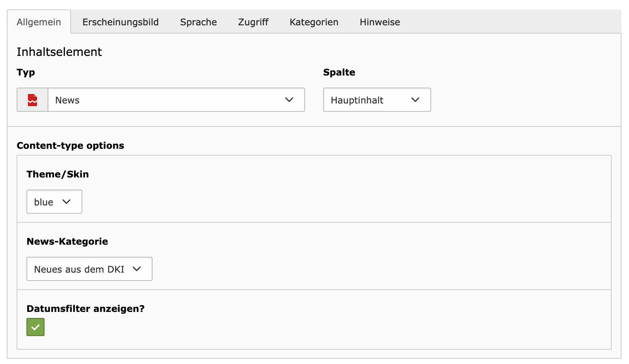Go to the Zugriff tab

253,22
